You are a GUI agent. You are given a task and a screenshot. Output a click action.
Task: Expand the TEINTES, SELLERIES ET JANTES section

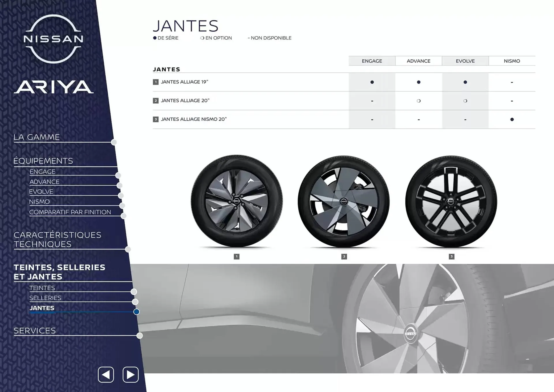59,272
